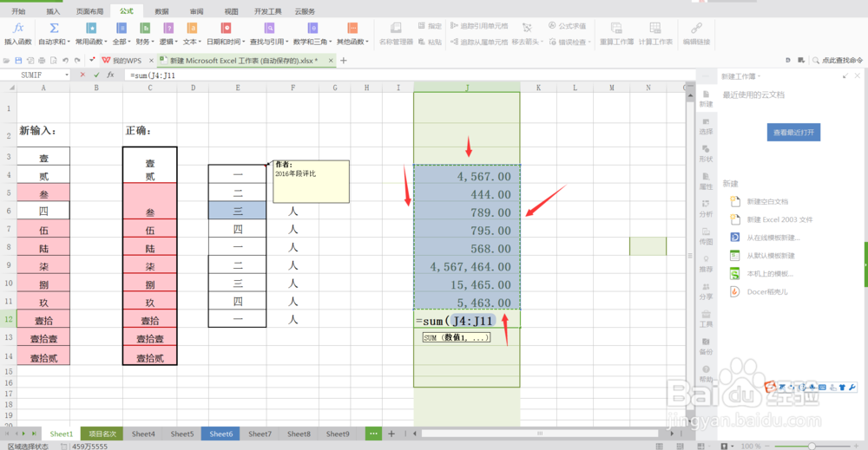This screenshot has height=450, width=868.
Task: Click Trace Dependents (追踪从属单元格)
Action: coord(479,42)
